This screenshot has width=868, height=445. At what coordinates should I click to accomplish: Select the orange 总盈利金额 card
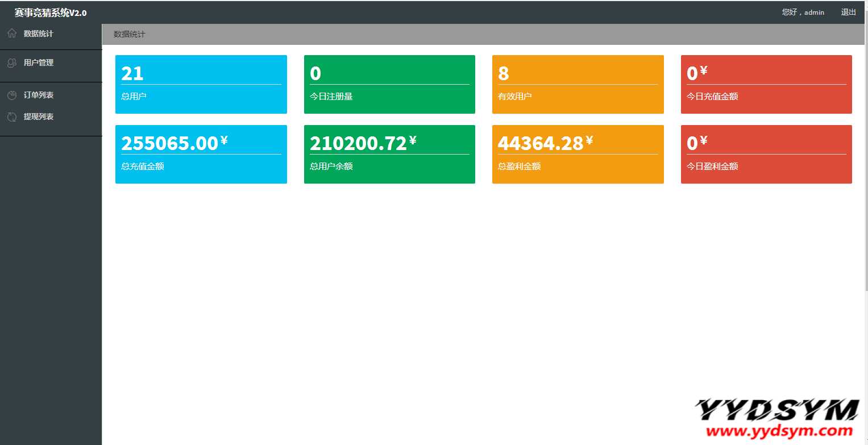point(578,154)
